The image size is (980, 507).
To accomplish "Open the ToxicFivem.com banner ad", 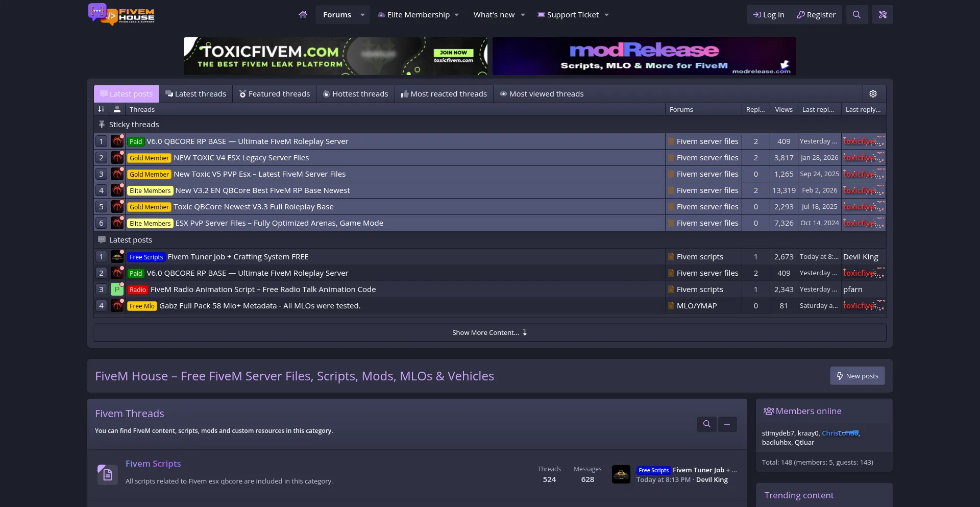I will [x=335, y=56].
